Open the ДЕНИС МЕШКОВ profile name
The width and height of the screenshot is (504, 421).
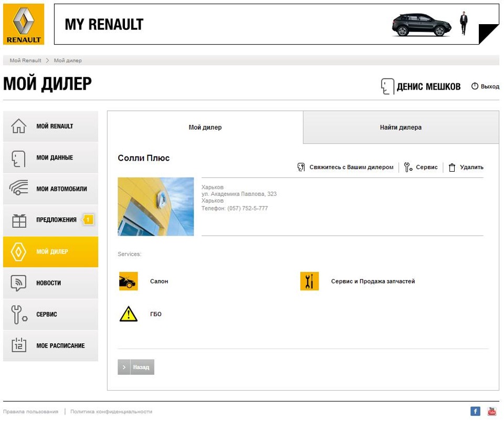tap(428, 87)
